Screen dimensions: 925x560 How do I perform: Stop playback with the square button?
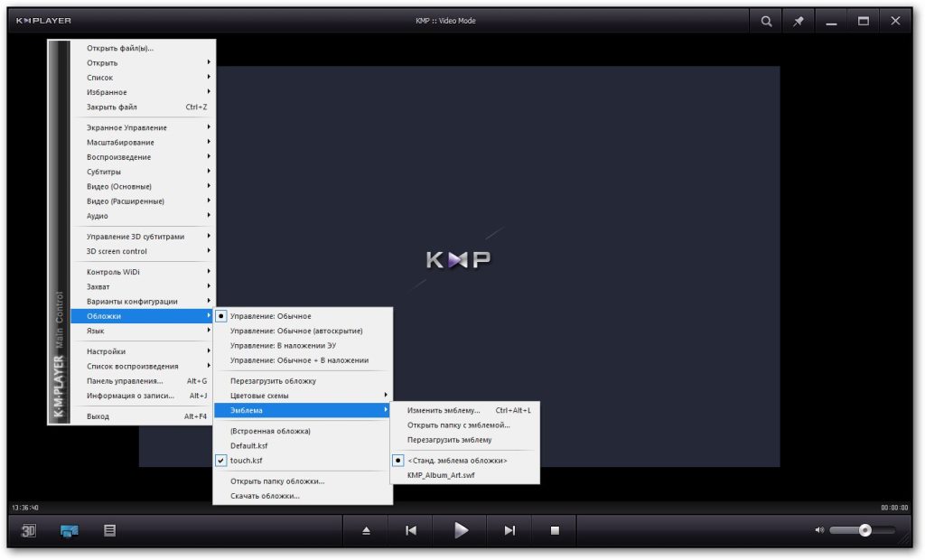[x=556, y=531]
